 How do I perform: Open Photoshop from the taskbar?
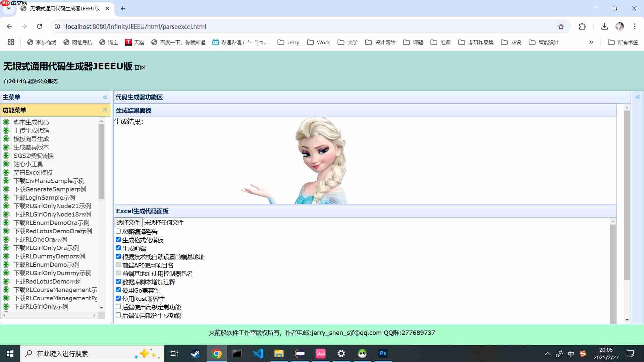tap(382, 353)
